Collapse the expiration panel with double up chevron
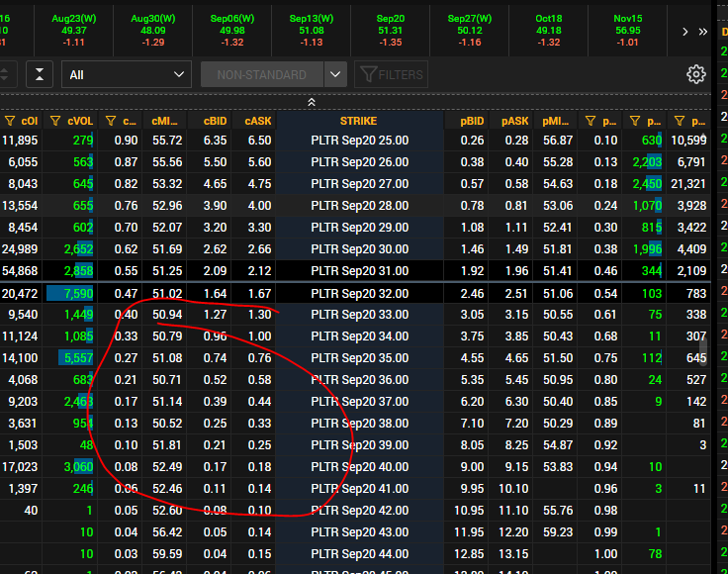 [312, 102]
